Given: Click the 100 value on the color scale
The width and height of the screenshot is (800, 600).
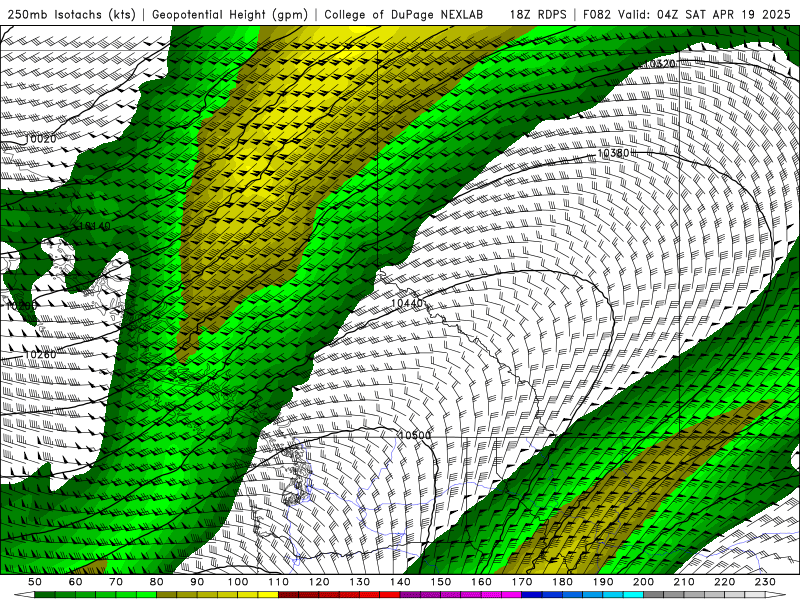Looking at the screenshot, I should [238, 582].
